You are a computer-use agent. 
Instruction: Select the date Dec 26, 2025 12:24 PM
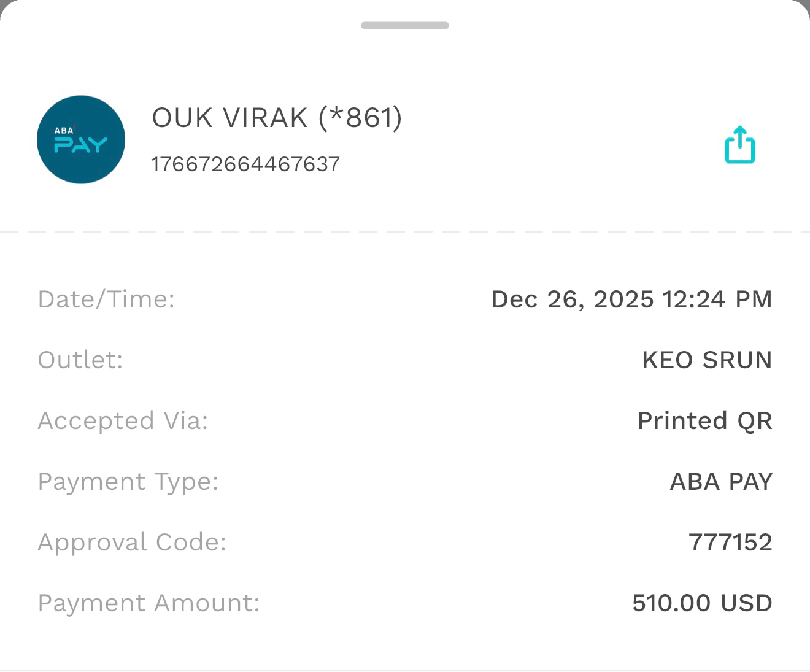click(x=631, y=299)
